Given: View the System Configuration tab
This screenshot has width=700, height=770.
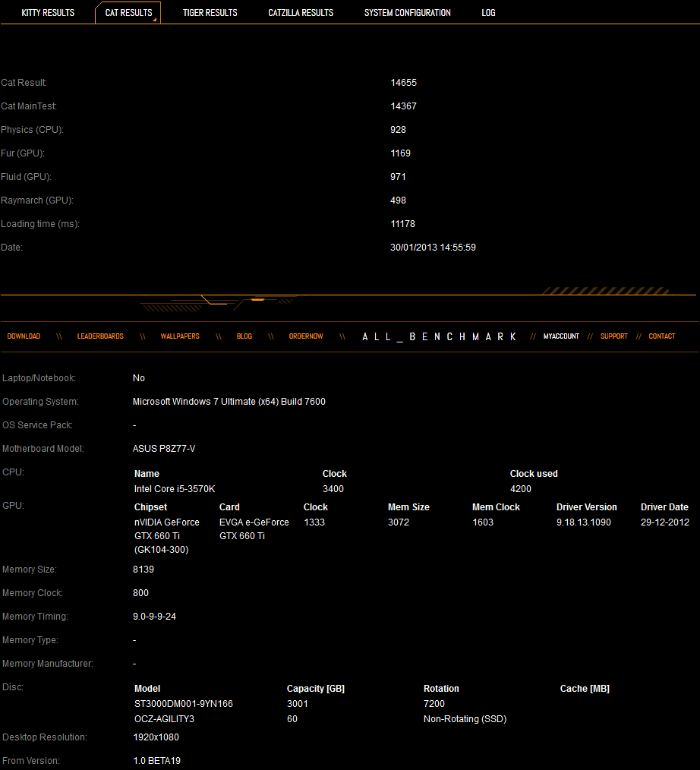Looking at the screenshot, I should point(408,13).
